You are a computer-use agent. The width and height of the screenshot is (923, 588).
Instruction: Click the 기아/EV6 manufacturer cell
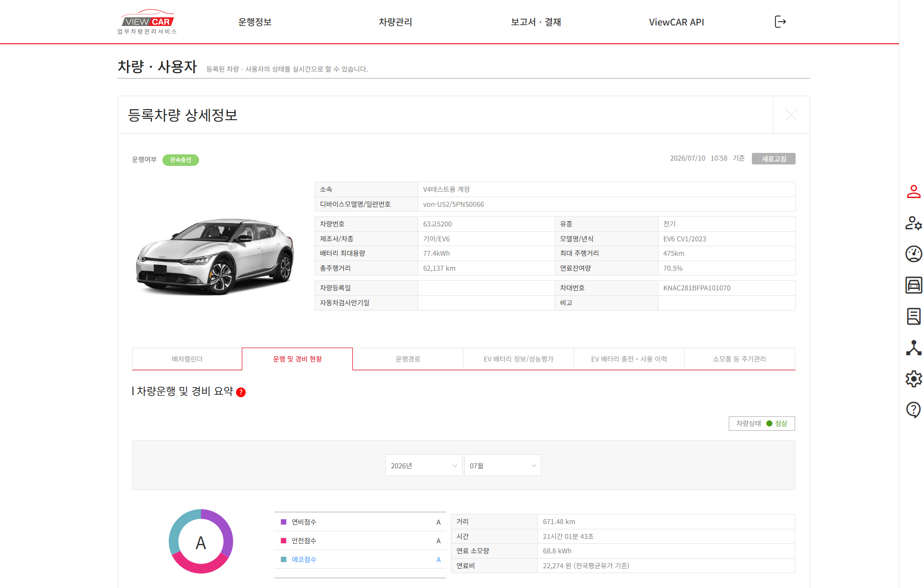[486, 239]
